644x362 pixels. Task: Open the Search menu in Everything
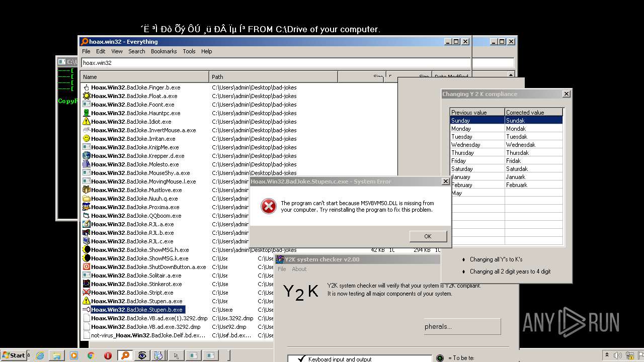pos(136,51)
